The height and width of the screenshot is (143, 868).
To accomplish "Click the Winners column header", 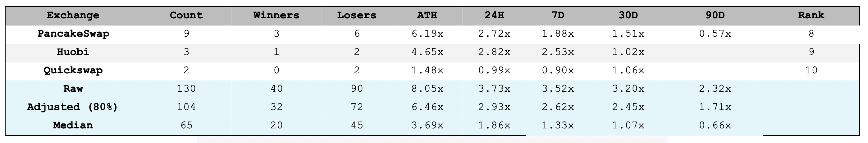I will tap(276, 16).
